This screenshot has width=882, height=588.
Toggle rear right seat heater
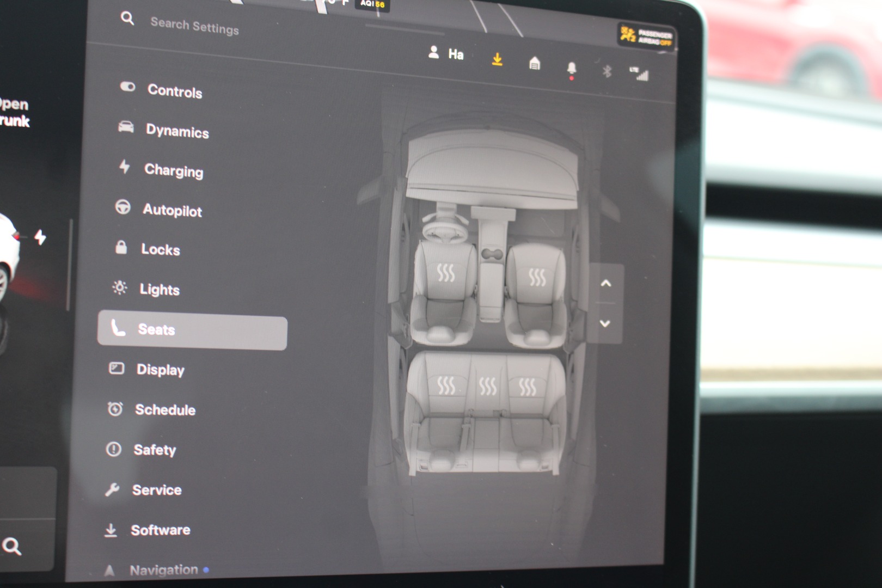tap(527, 387)
